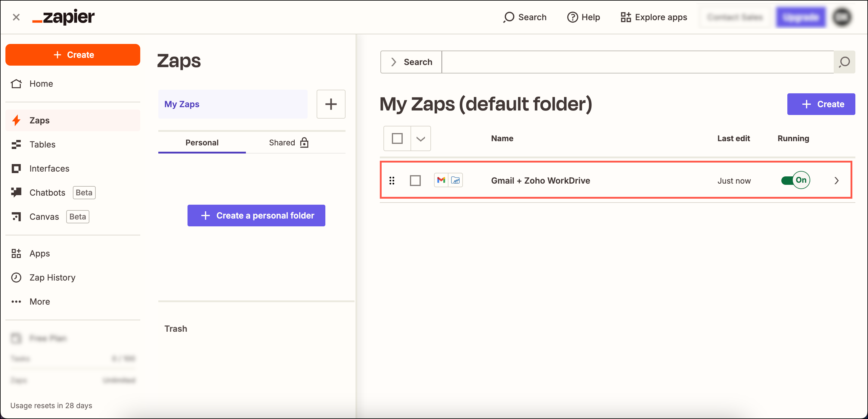Switch to the Personal tab

pyautogui.click(x=202, y=143)
